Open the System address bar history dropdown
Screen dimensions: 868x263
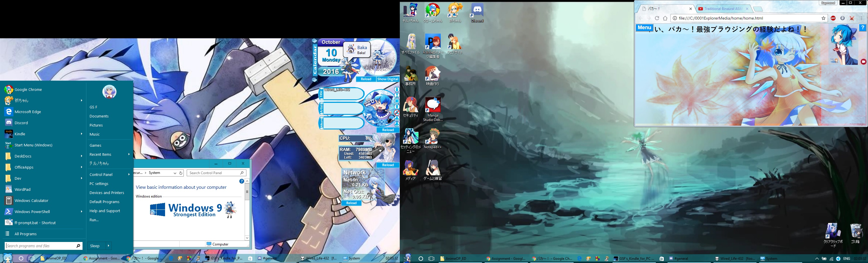click(x=174, y=173)
